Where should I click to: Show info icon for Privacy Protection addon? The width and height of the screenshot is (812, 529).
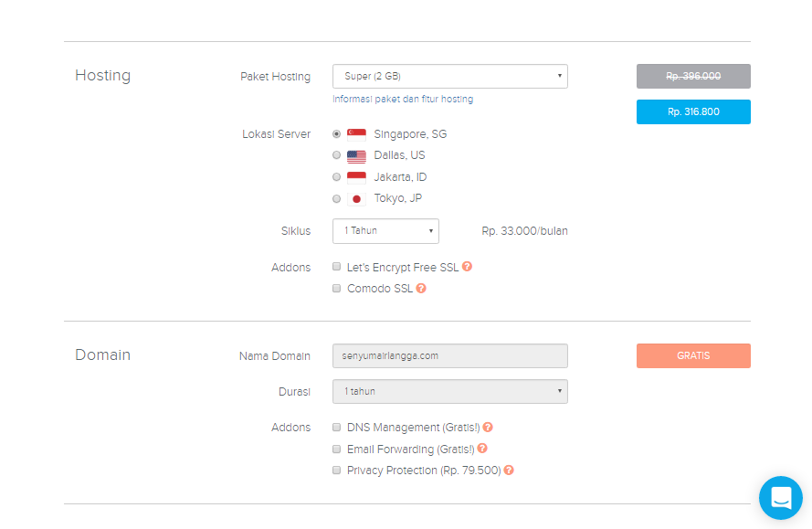click(x=509, y=471)
